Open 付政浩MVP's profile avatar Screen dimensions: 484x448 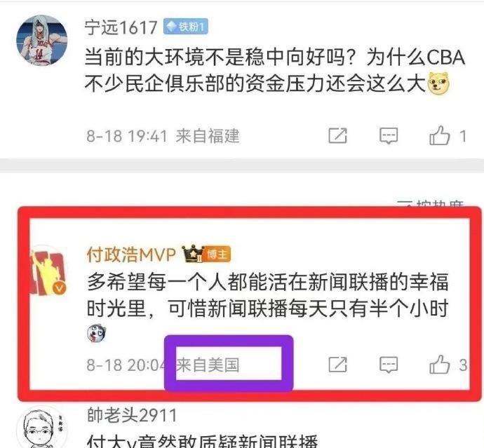pos(47,271)
